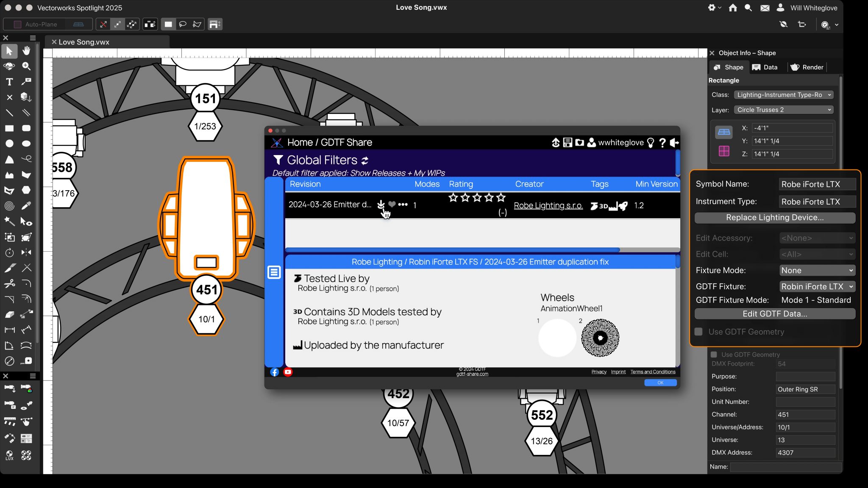Screen dimensions: 868x488
Task: Enable the highlighted Use GDTF Geometry checkbox
Action: 698,332
